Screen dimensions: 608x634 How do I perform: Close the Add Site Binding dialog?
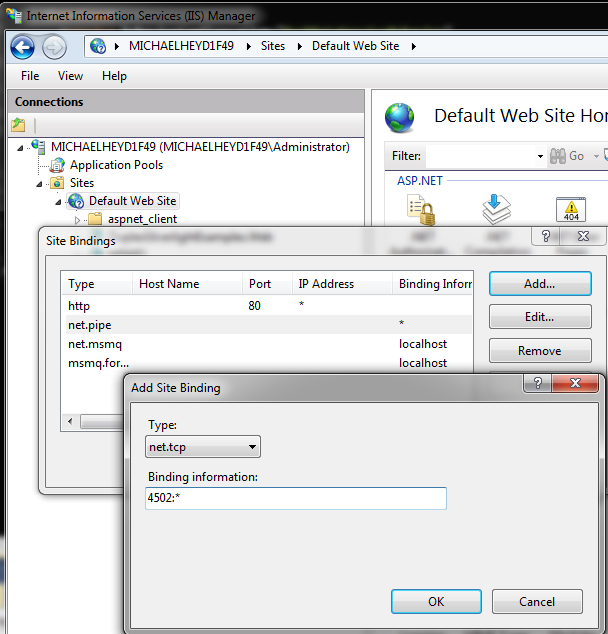575,383
